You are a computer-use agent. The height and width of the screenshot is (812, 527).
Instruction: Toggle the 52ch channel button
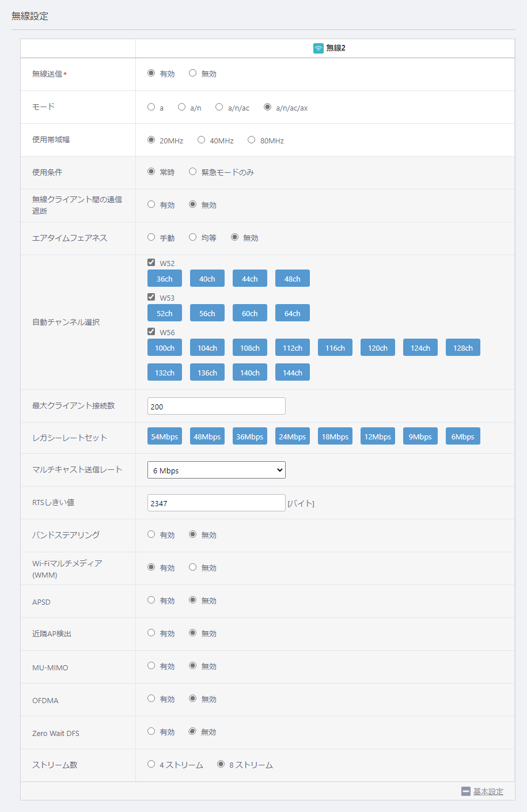pyautogui.click(x=165, y=313)
